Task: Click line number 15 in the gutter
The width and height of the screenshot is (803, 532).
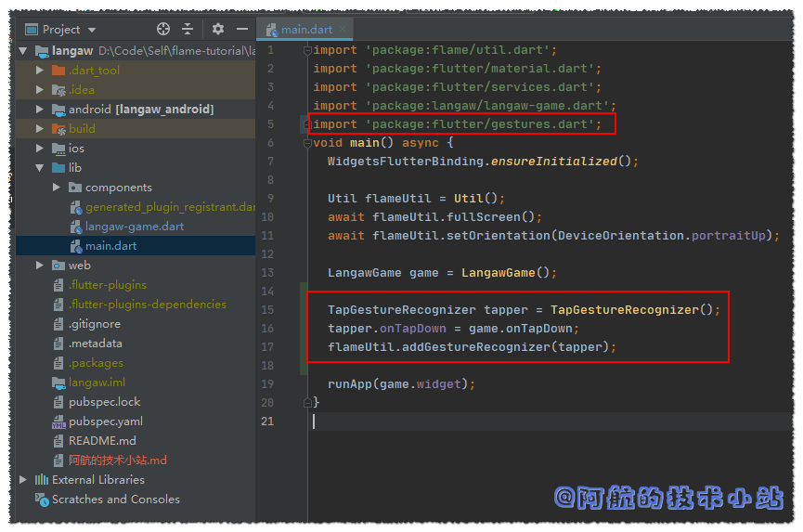Action: coord(269,310)
